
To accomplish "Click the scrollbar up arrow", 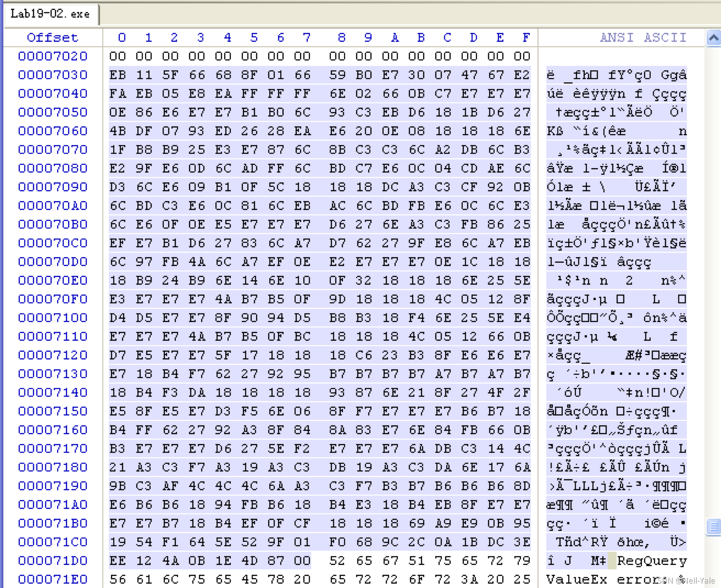I will pos(714,38).
